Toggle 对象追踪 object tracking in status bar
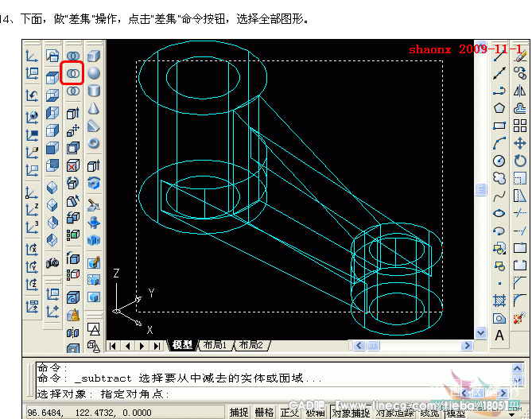 coord(395,412)
